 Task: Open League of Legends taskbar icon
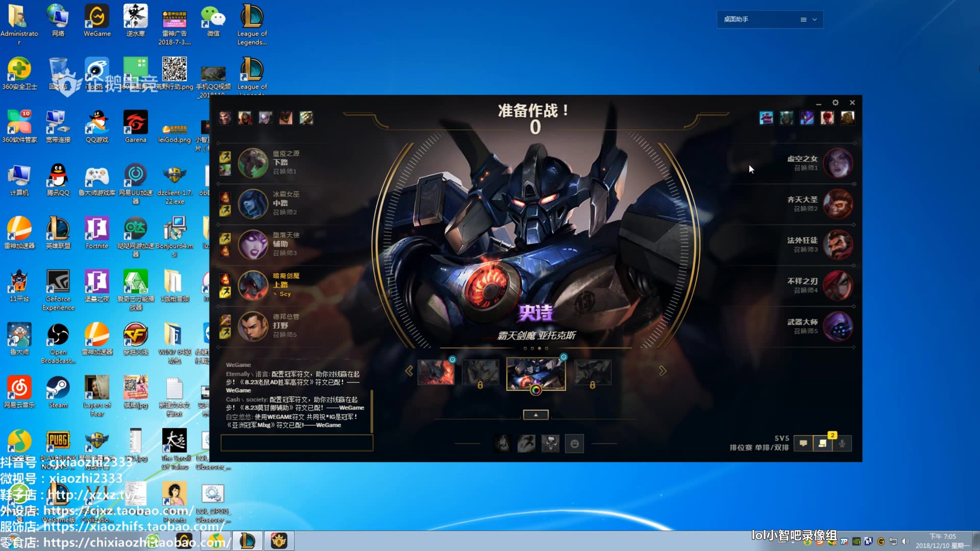248,541
